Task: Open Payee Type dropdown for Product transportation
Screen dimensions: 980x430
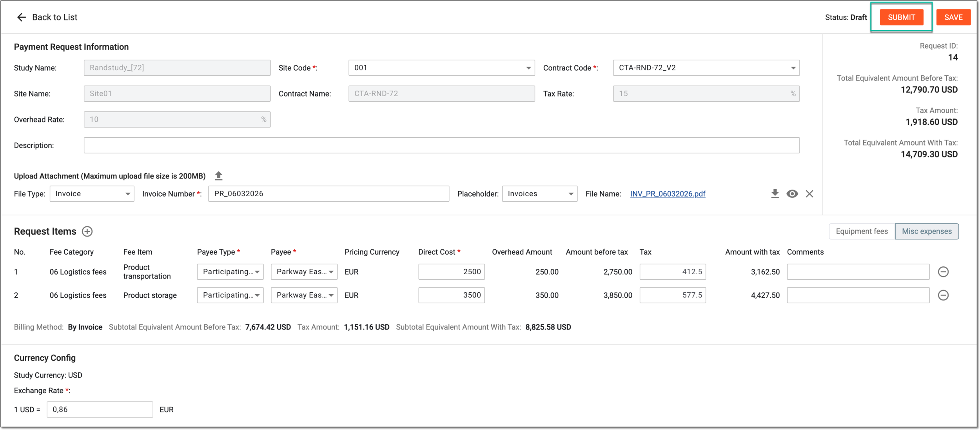Action: [x=230, y=271]
